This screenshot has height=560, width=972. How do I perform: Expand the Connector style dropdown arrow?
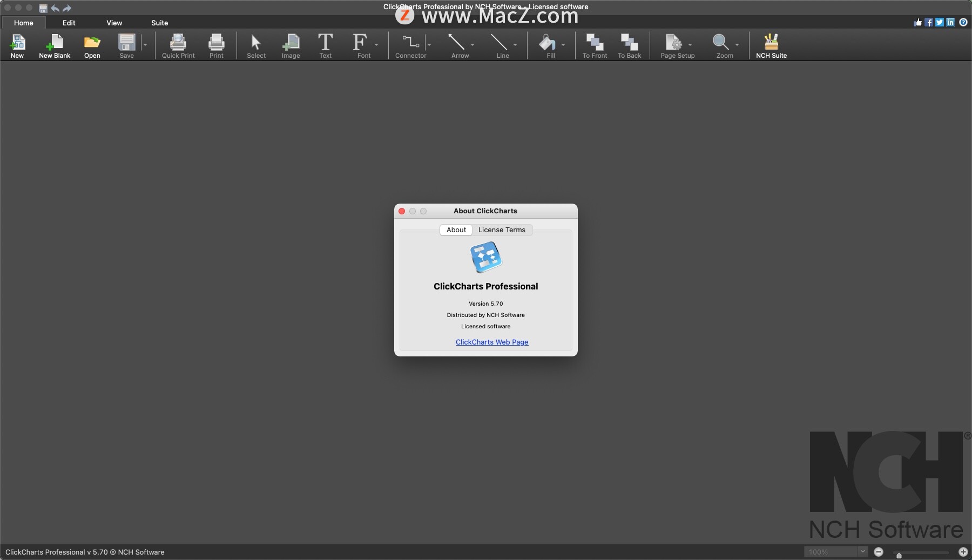[429, 44]
